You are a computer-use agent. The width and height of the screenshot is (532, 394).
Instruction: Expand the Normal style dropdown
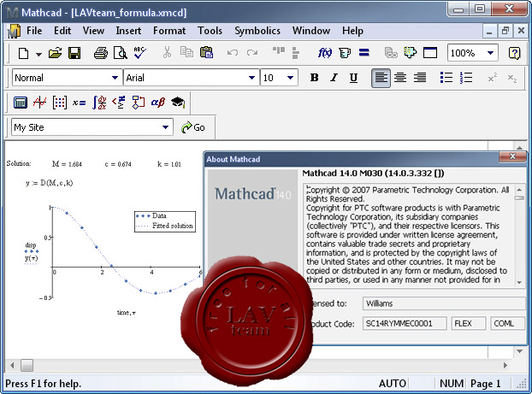coord(115,78)
